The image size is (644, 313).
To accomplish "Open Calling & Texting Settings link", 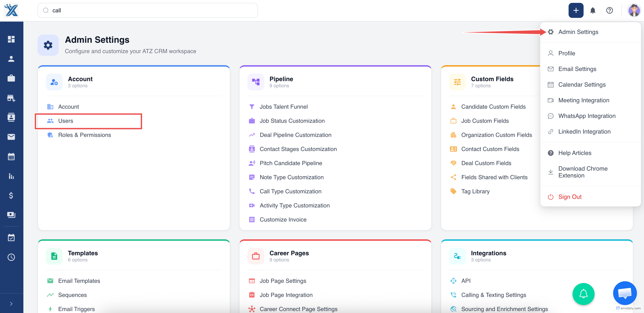I will pyautogui.click(x=494, y=295).
